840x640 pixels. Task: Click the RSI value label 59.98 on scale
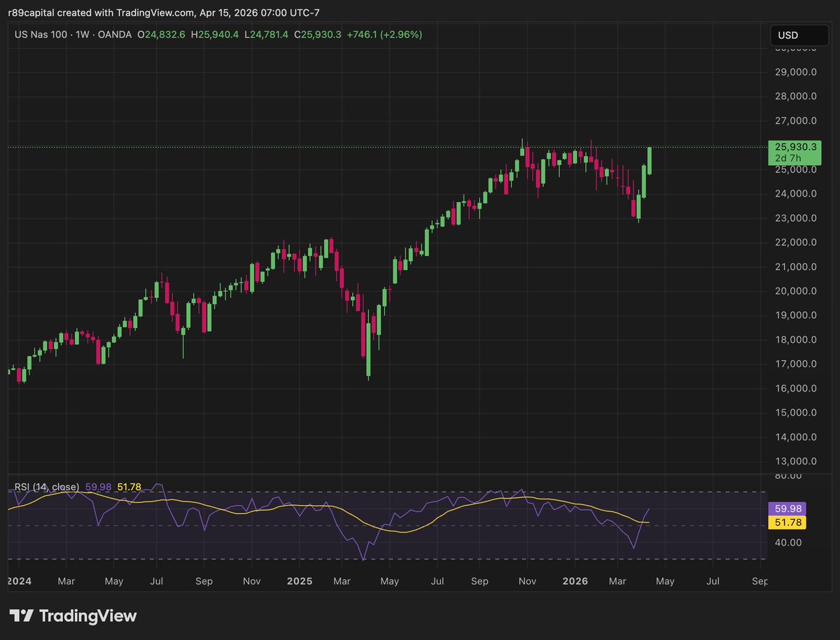(788, 509)
